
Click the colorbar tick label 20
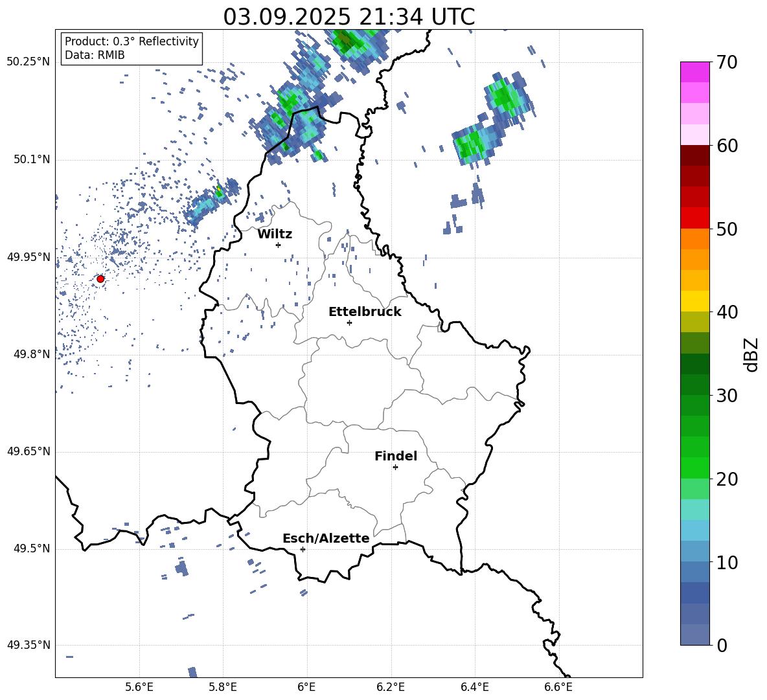[727, 479]
